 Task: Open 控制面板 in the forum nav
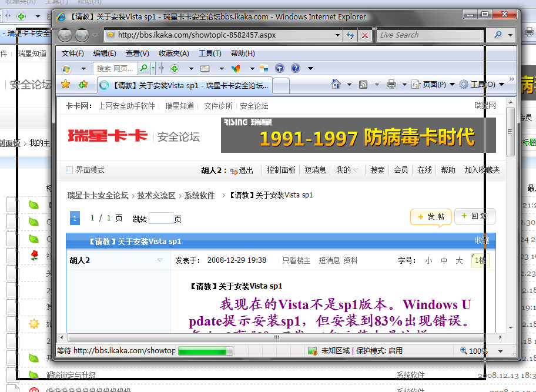click(281, 170)
